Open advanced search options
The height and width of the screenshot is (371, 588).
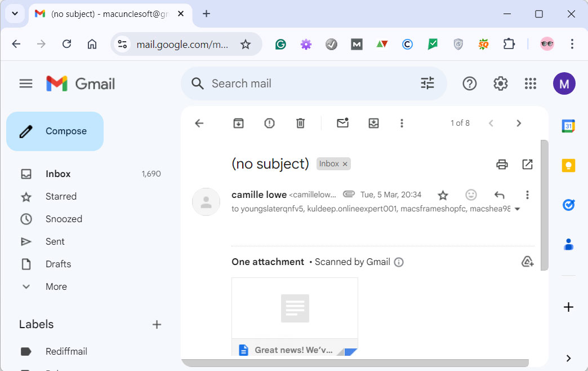pos(427,83)
